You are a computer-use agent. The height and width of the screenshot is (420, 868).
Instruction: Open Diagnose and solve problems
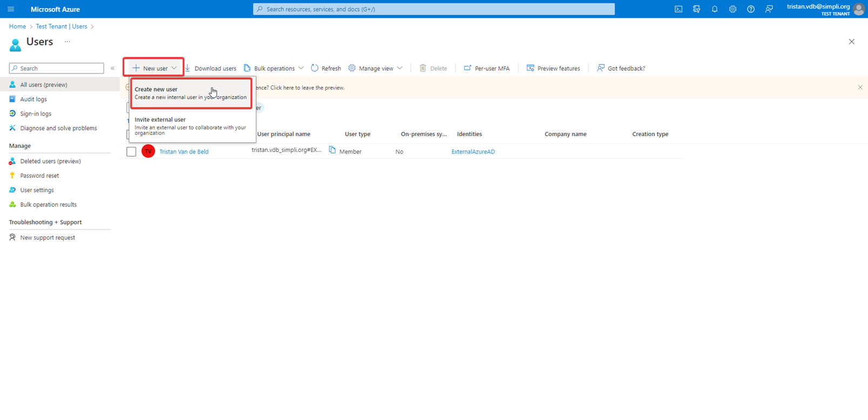click(x=58, y=128)
